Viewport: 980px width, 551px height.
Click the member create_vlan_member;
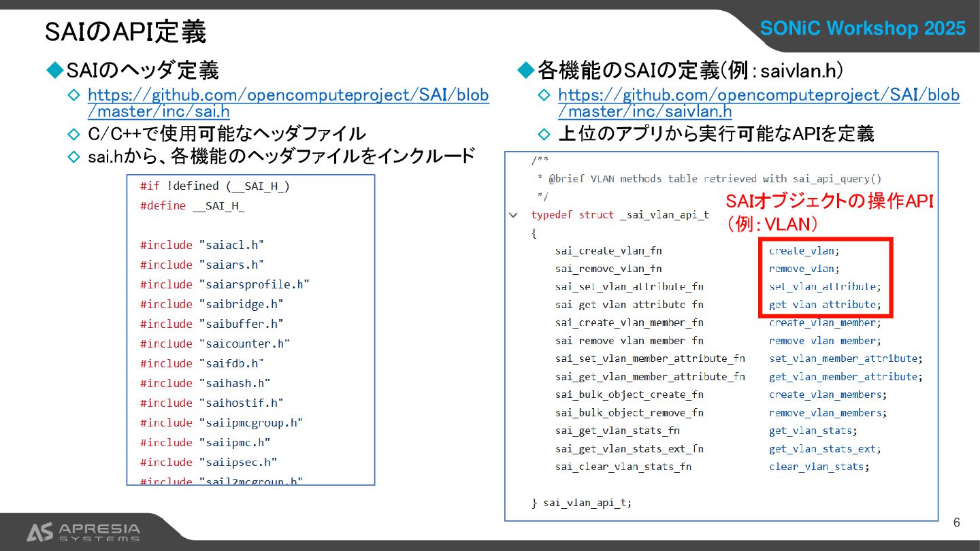(x=826, y=322)
